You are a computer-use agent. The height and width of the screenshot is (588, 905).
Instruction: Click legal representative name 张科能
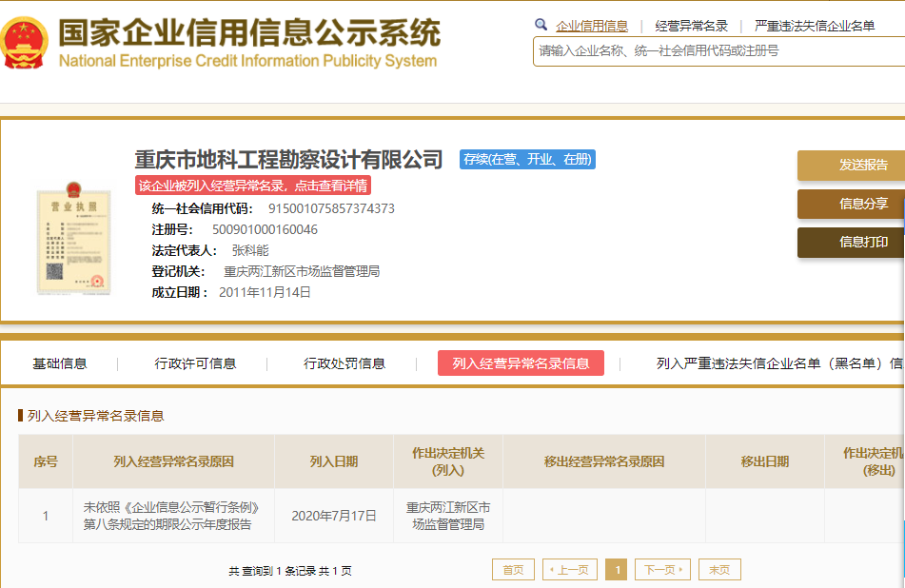pos(250,250)
